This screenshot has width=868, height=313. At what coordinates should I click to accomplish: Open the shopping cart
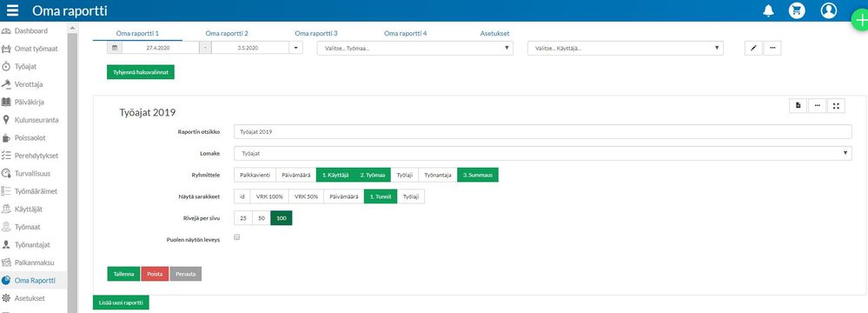point(797,10)
